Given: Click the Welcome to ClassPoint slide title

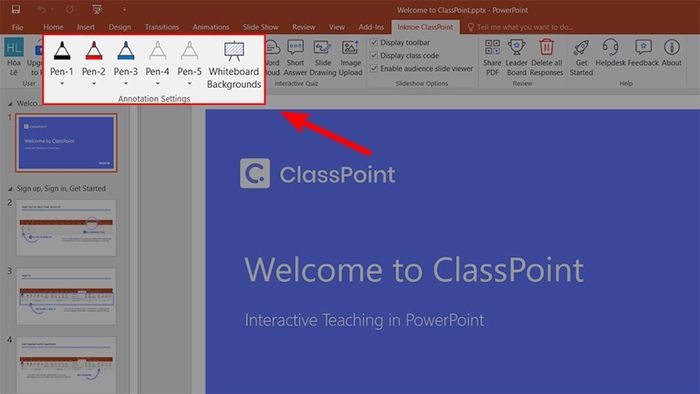Looking at the screenshot, I should 414,270.
